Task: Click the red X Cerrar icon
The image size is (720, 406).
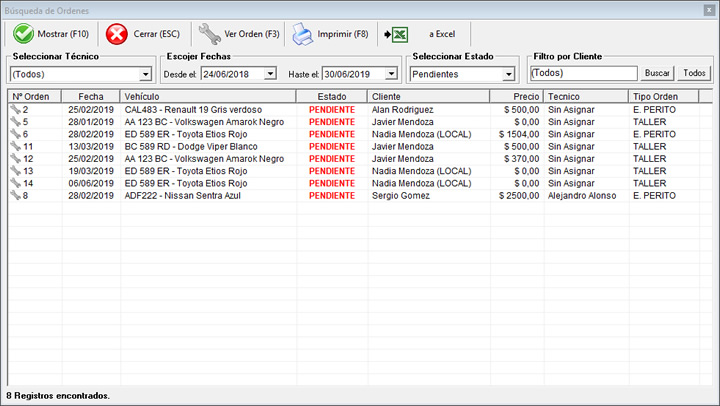Action: tap(117, 34)
